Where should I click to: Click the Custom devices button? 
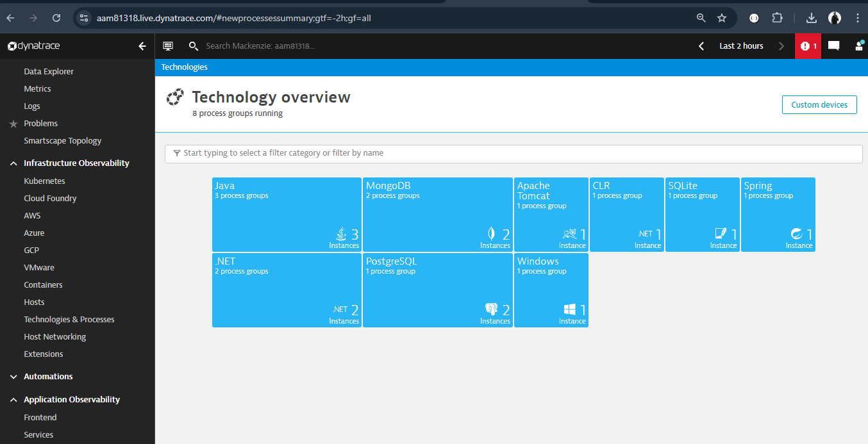pyautogui.click(x=819, y=105)
